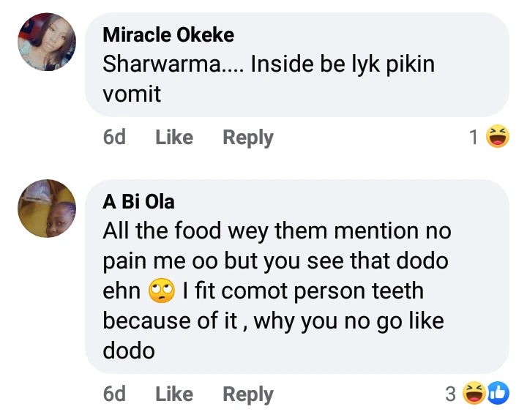Screen dimensions: 527x420
Task: Click the laughing reaction on Miracle Okeke's comment
Action: point(498,137)
